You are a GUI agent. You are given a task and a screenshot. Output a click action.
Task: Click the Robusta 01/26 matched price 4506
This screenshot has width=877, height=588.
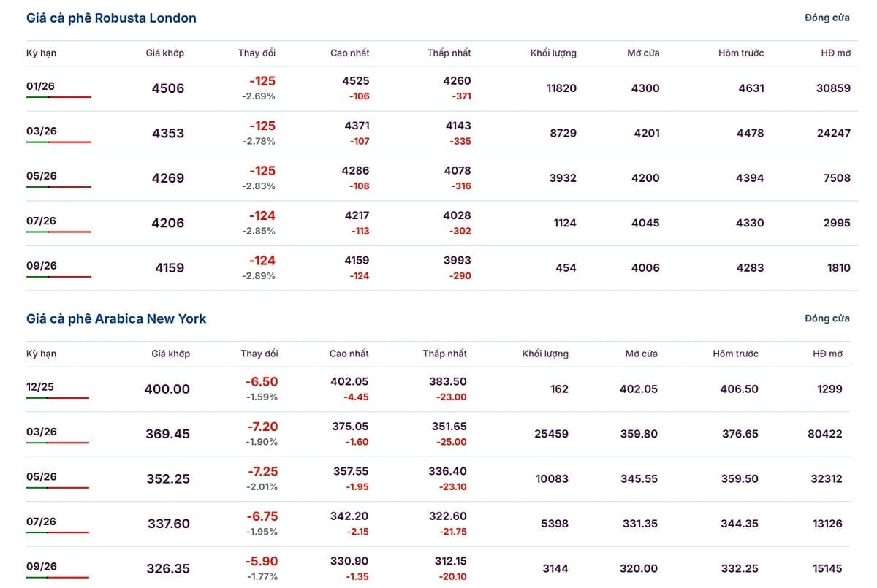coord(168,89)
